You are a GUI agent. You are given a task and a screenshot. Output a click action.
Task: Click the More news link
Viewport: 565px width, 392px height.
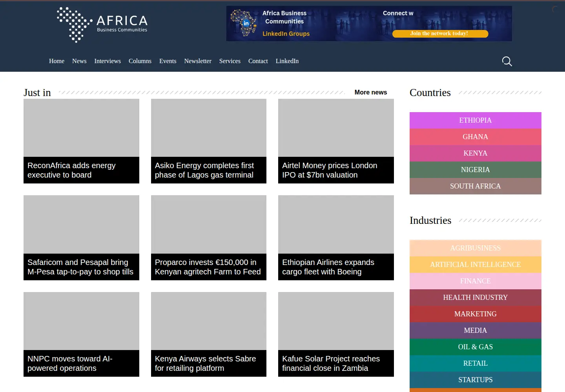point(371,93)
